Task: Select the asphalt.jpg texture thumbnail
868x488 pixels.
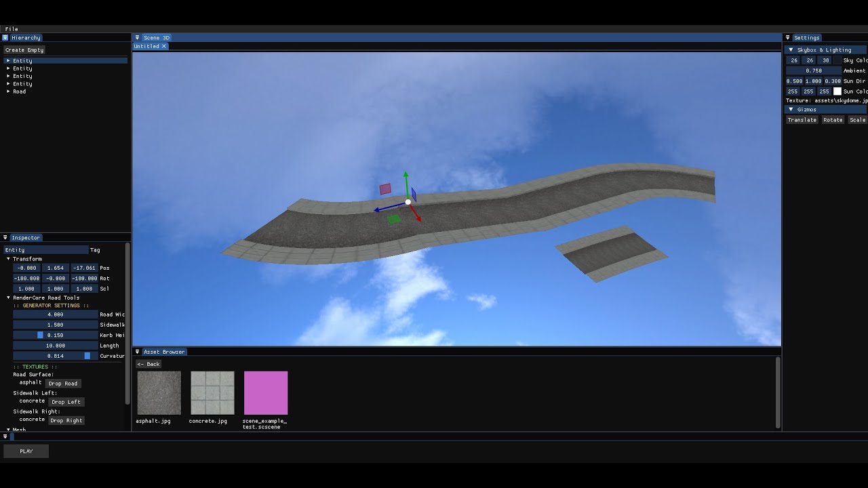Action: point(159,393)
